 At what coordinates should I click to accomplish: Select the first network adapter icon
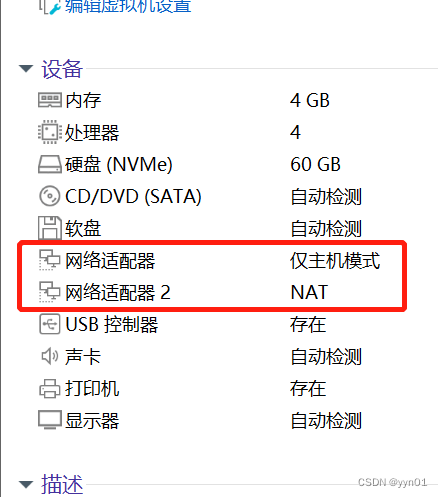[x=50, y=260]
